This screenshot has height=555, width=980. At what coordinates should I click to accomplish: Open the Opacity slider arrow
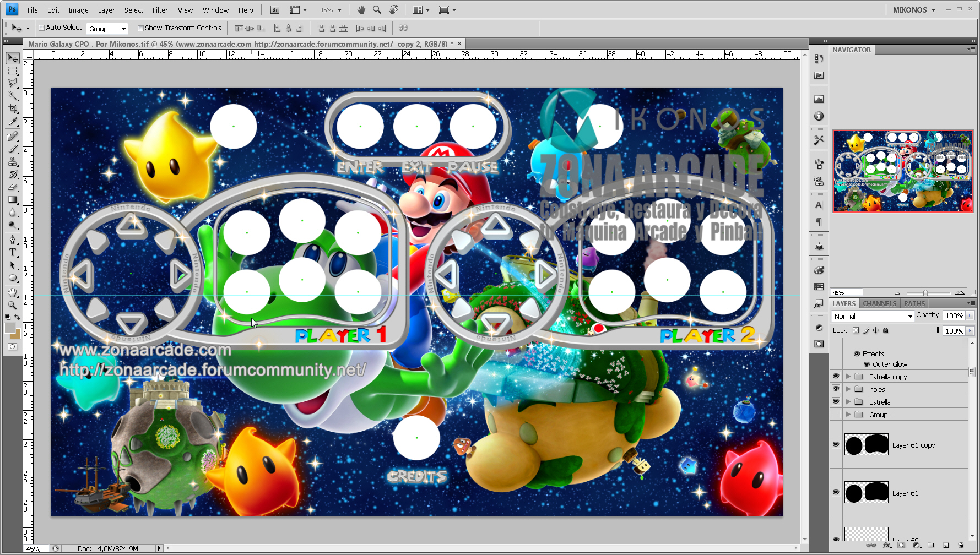[x=970, y=315]
